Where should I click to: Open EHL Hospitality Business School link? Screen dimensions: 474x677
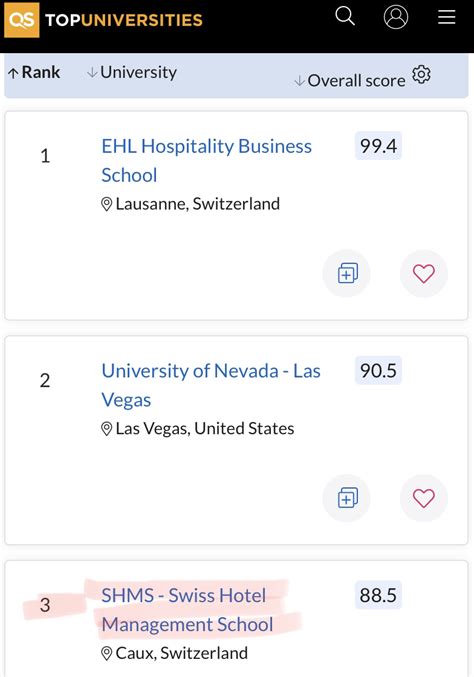[x=206, y=161]
